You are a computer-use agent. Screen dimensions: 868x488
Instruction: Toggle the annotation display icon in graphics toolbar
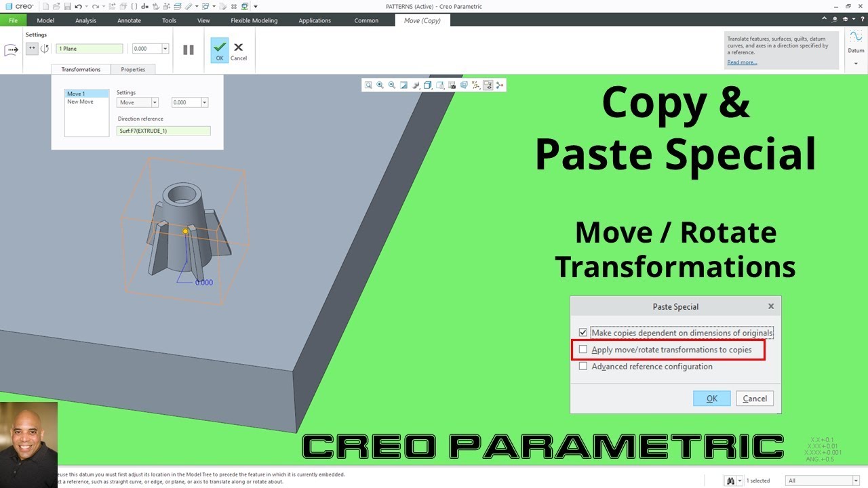[x=488, y=85]
